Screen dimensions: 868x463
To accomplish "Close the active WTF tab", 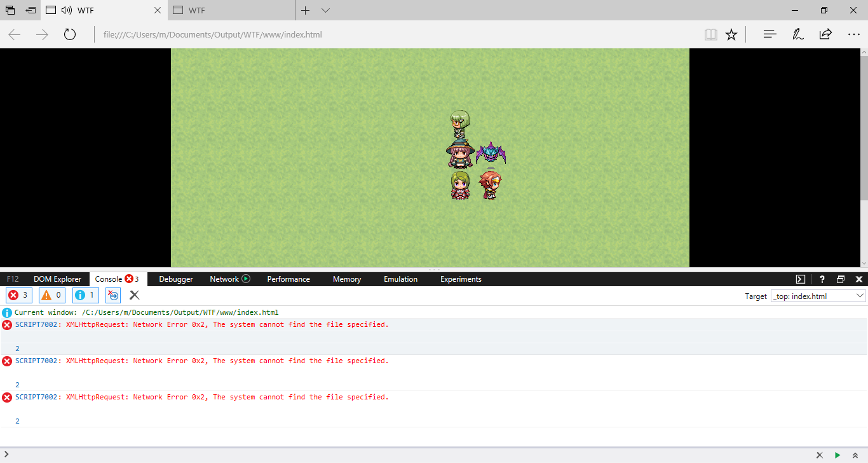I will [x=158, y=10].
